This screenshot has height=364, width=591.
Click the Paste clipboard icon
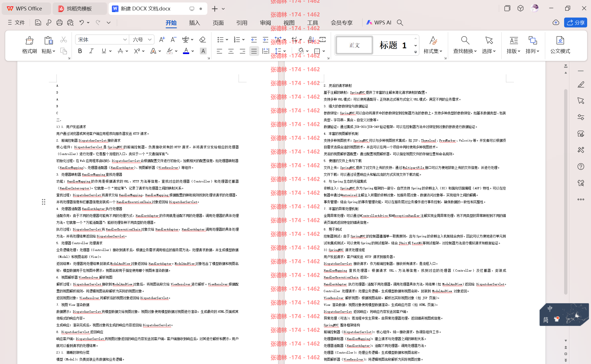pos(49,41)
